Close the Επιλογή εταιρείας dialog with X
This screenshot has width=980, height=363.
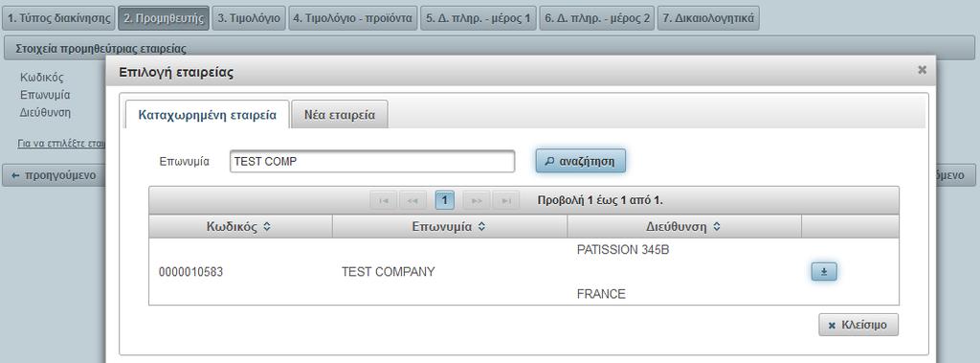click(x=922, y=70)
